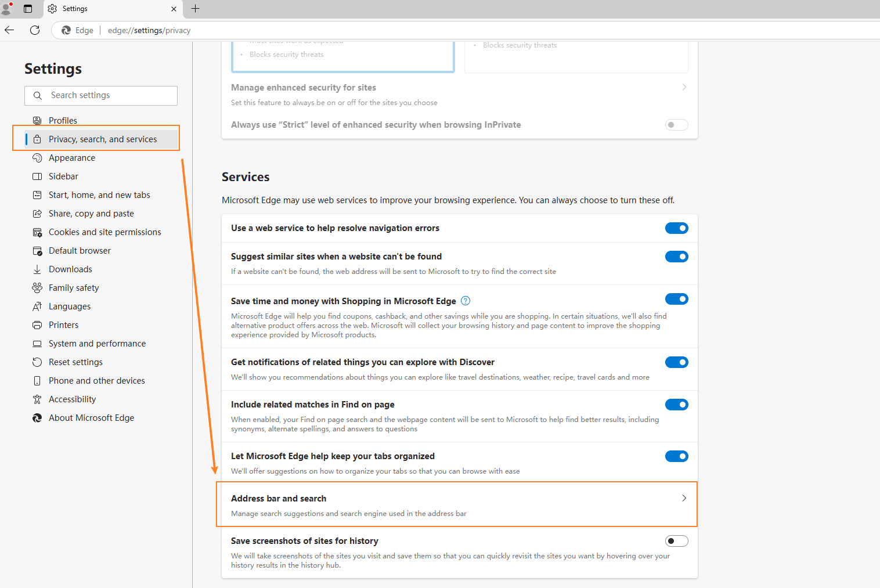This screenshot has height=588, width=880.
Task: Open Appearance settings page
Action: pos(72,158)
